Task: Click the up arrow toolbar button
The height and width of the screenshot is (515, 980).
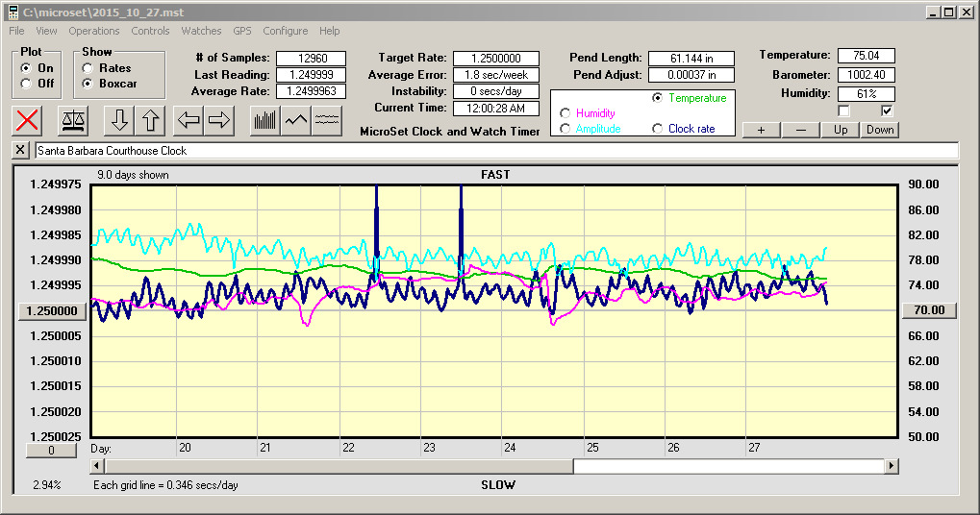Action: pos(150,120)
